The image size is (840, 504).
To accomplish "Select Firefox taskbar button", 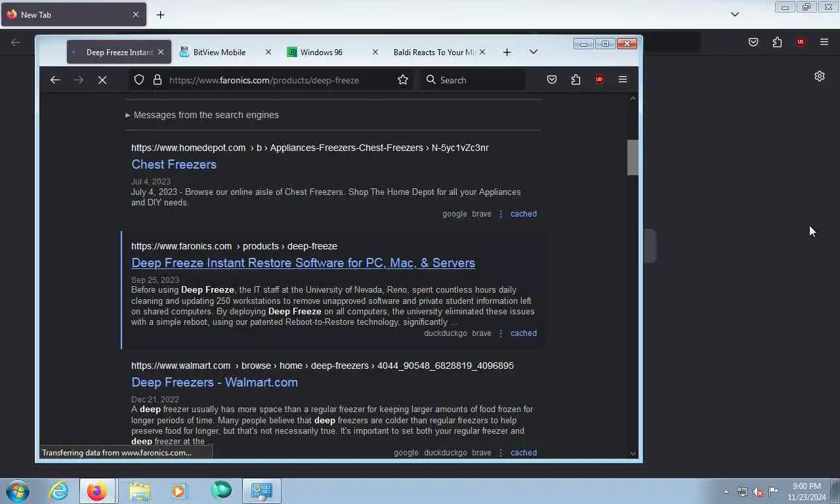I will coord(97,491).
